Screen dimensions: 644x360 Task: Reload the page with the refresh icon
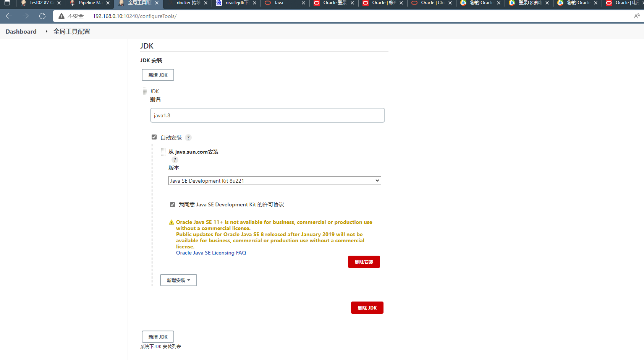(42, 16)
